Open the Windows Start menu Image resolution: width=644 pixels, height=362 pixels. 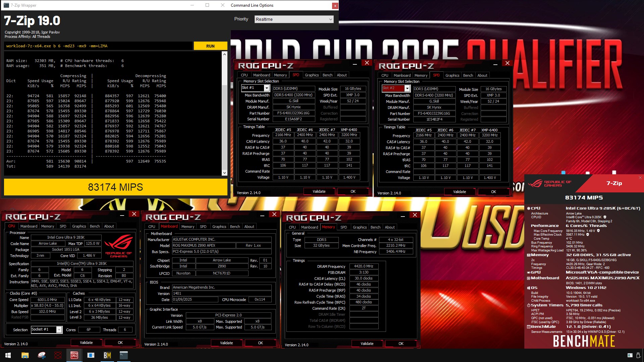[x=8, y=355]
